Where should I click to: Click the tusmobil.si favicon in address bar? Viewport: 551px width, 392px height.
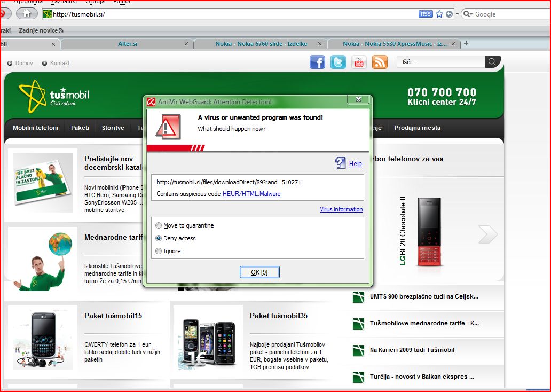[x=47, y=14]
